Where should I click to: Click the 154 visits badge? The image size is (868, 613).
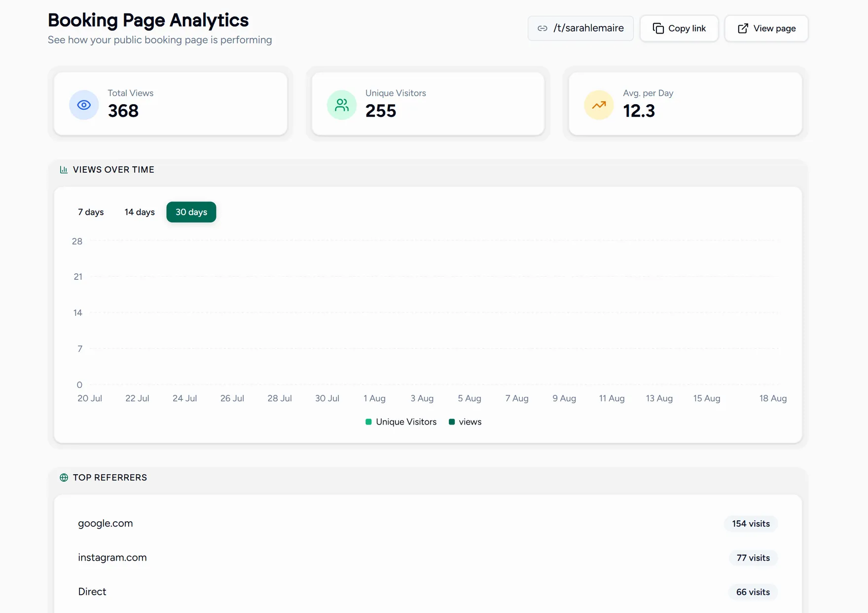point(751,524)
